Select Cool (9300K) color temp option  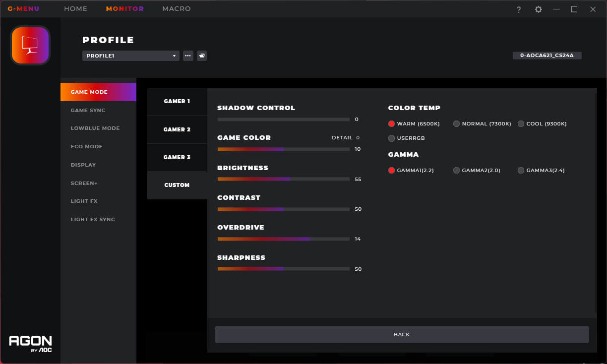coord(521,124)
